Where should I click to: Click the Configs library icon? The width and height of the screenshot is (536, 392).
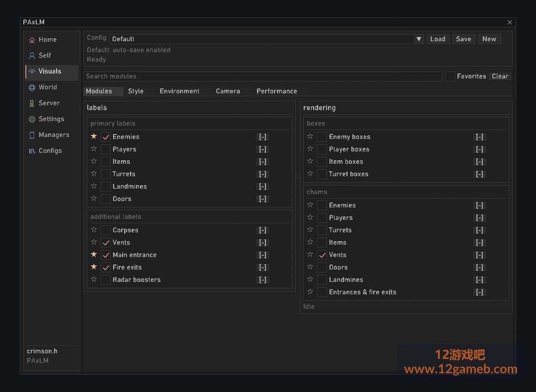(32, 151)
